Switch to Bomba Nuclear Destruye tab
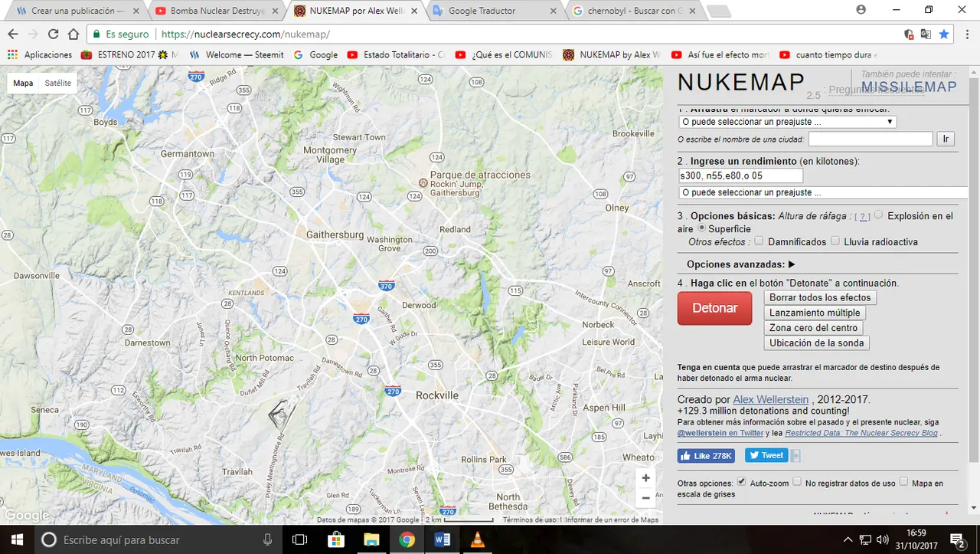This screenshot has height=554, width=980. pos(217,11)
